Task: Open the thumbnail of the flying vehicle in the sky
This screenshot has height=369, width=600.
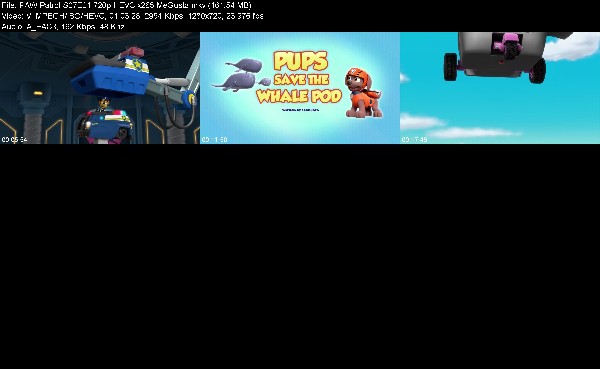Action: pos(500,88)
